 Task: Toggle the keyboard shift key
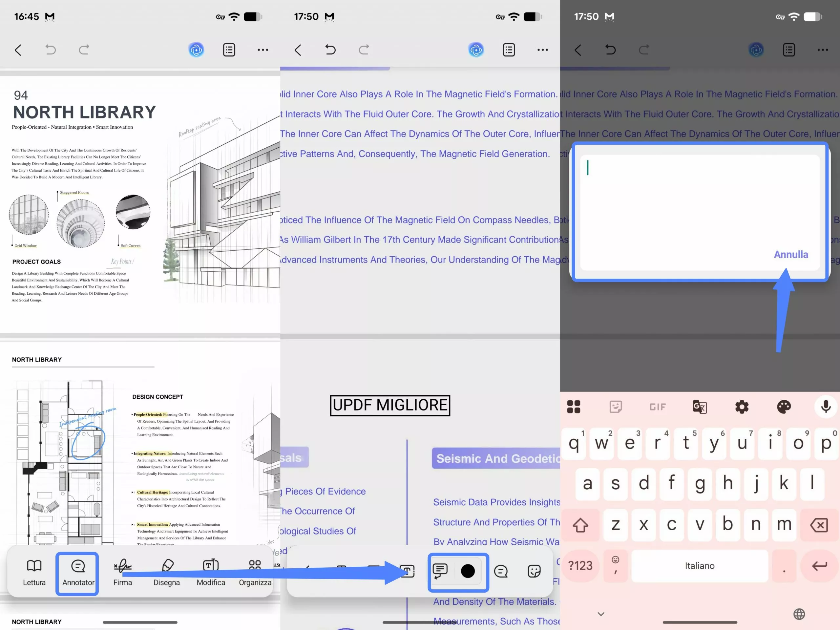click(580, 525)
